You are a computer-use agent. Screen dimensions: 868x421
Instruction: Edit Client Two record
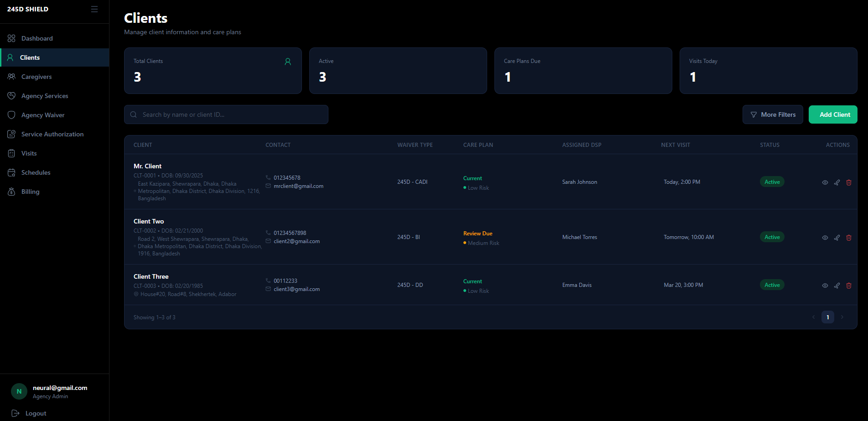click(x=837, y=238)
